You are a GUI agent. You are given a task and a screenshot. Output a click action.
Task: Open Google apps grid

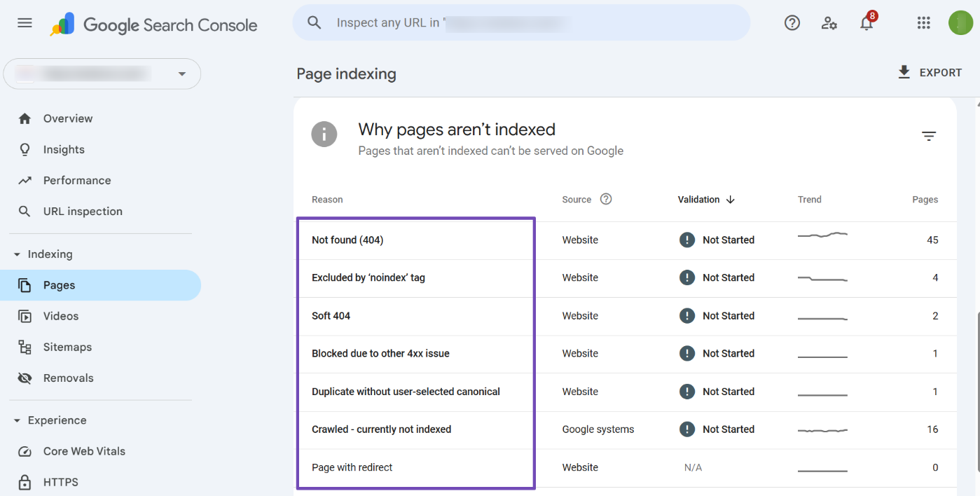click(923, 22)
